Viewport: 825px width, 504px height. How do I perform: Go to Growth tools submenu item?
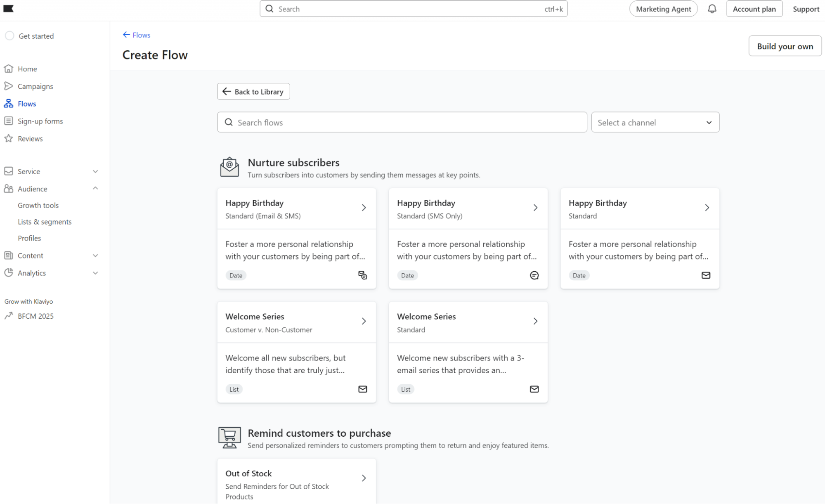(x=38, y=205)
